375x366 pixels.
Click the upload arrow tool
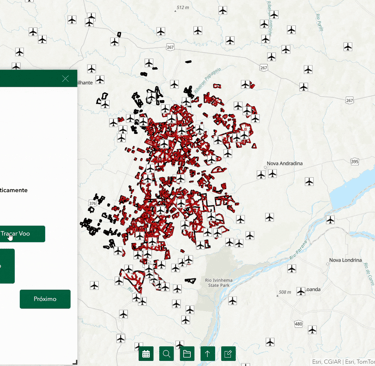pos(208,354)
